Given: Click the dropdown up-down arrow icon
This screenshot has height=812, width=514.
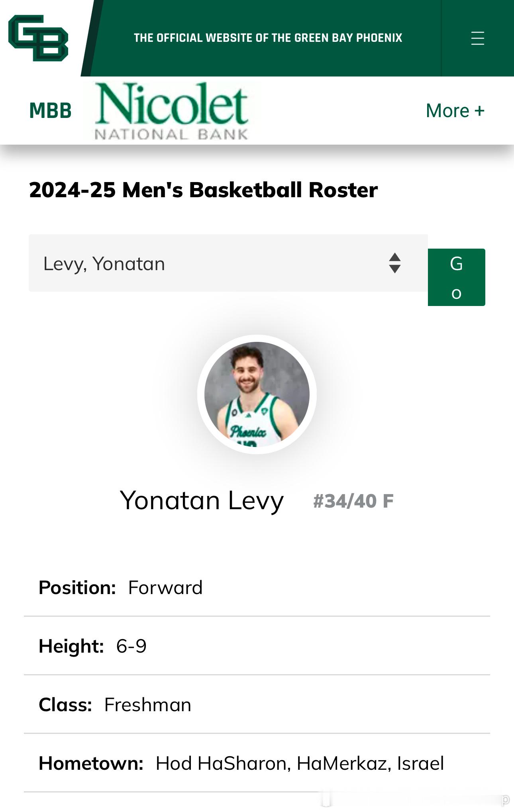Looking at the screenshot, I should [x=394, y=263].
